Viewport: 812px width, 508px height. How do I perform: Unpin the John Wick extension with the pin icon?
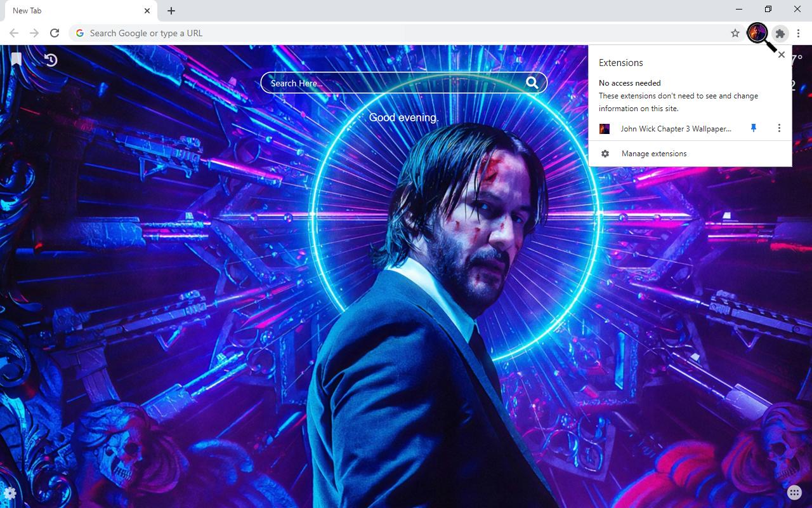pos(754,128)
